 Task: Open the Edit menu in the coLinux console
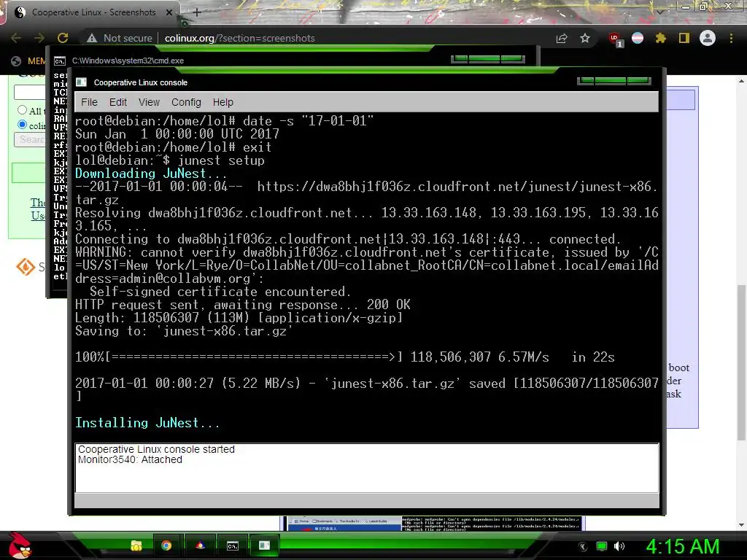pos(117,102)
